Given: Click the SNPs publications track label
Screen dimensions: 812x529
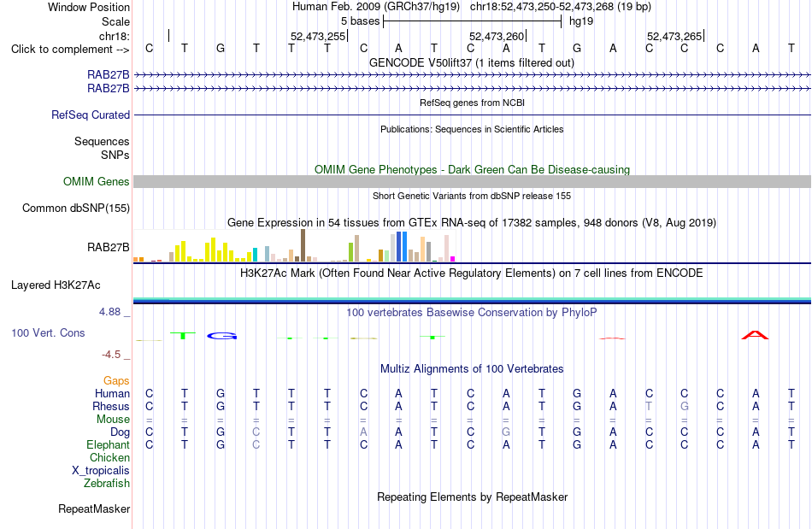Looking at the screenshot, I should [115, 155].
